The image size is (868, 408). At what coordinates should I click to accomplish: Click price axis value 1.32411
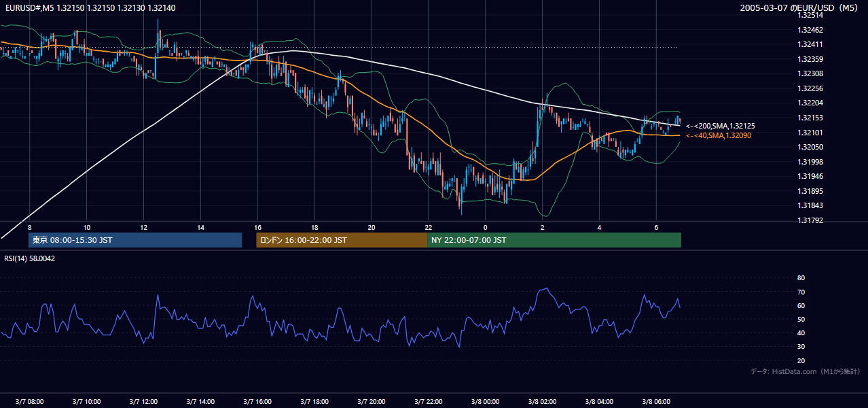[x=810, y=45]
